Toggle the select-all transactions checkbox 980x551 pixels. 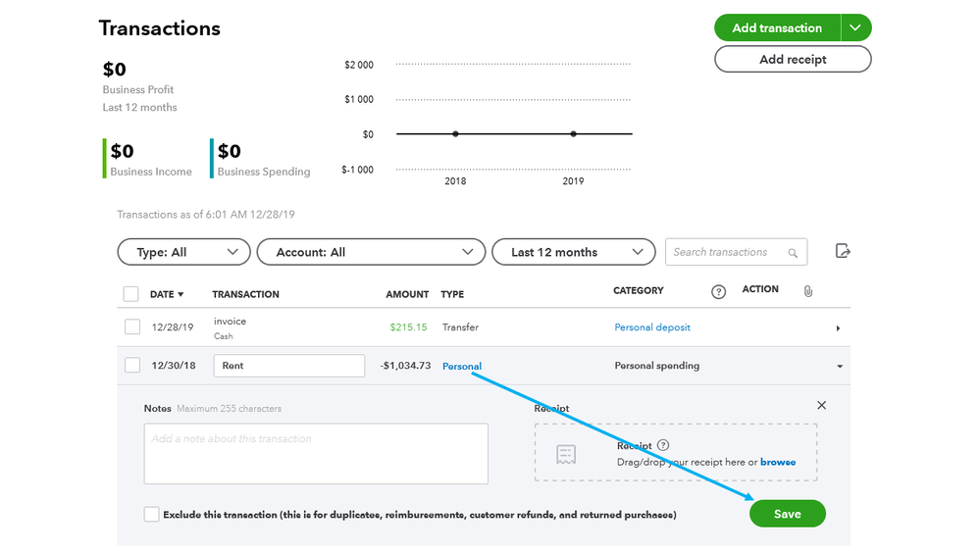pos(131,293)
